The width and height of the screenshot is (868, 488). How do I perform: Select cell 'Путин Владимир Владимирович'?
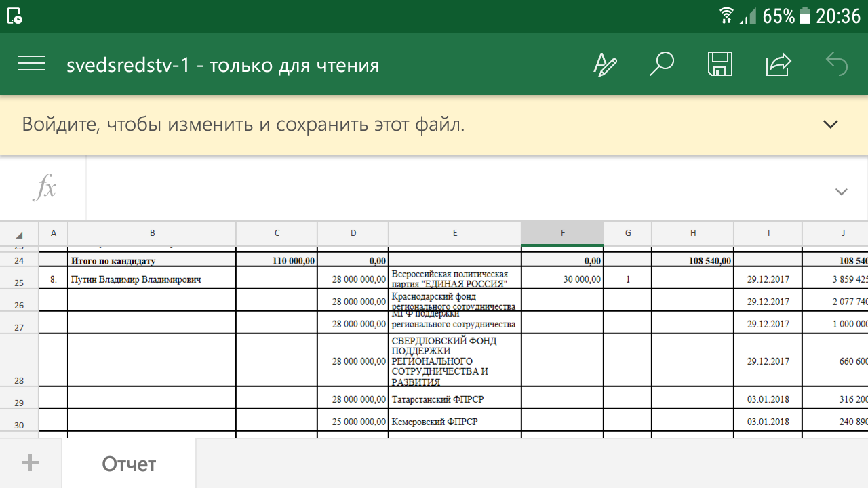point(152,278)
